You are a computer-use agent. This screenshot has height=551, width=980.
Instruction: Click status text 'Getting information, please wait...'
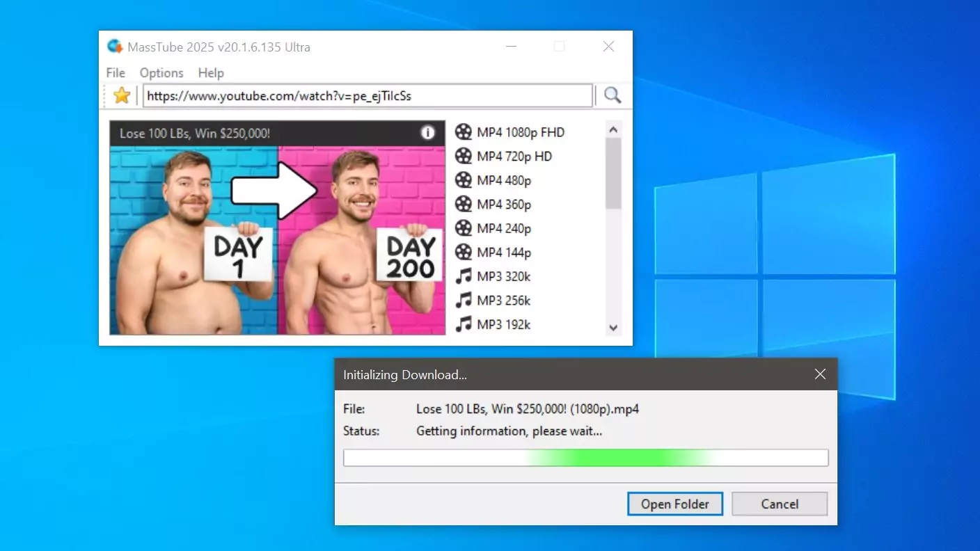(509, 431)
